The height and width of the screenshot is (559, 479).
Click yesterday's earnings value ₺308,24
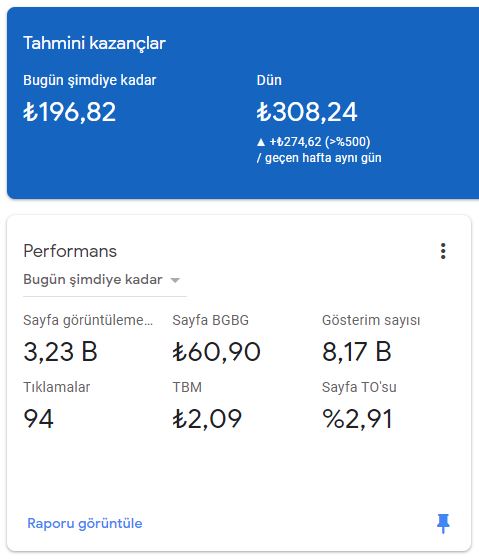[x=307, y=112]
